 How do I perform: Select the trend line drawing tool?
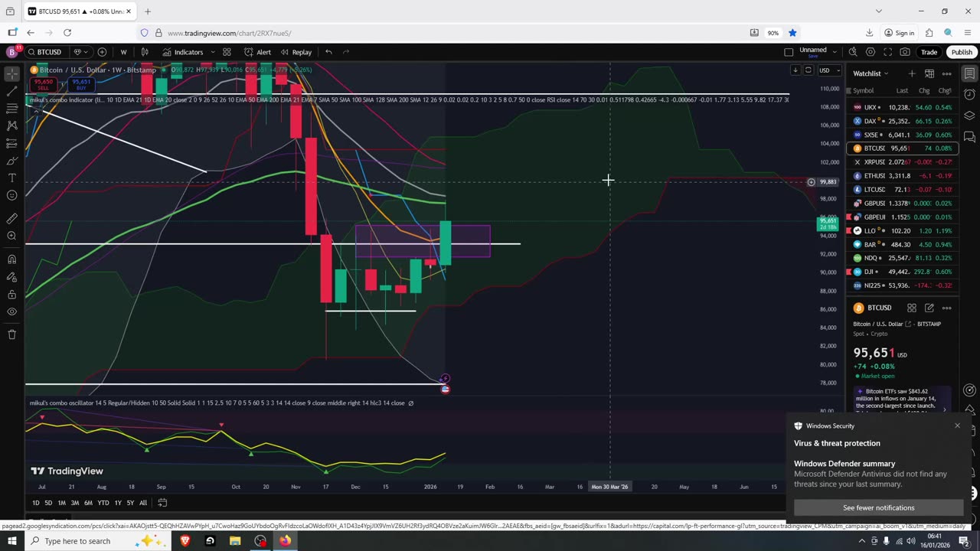click(x=11, y=91)
